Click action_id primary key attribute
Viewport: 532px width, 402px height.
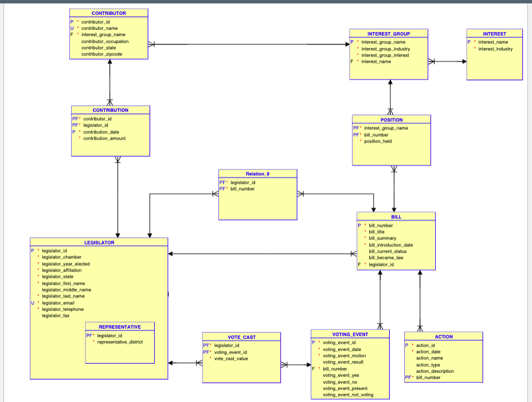[425, 345]
